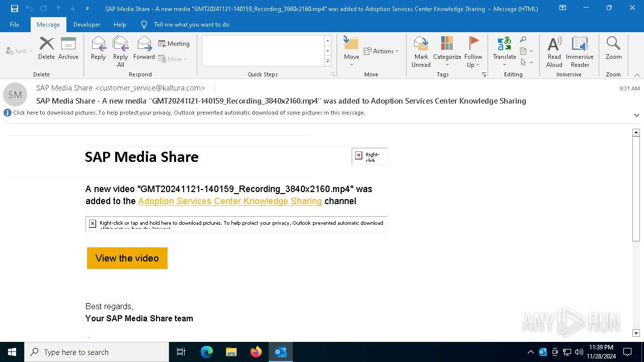The width and height of the screenshot is (644, 362).
Task: Open the Zoom dialog
Action: point(613,48)
